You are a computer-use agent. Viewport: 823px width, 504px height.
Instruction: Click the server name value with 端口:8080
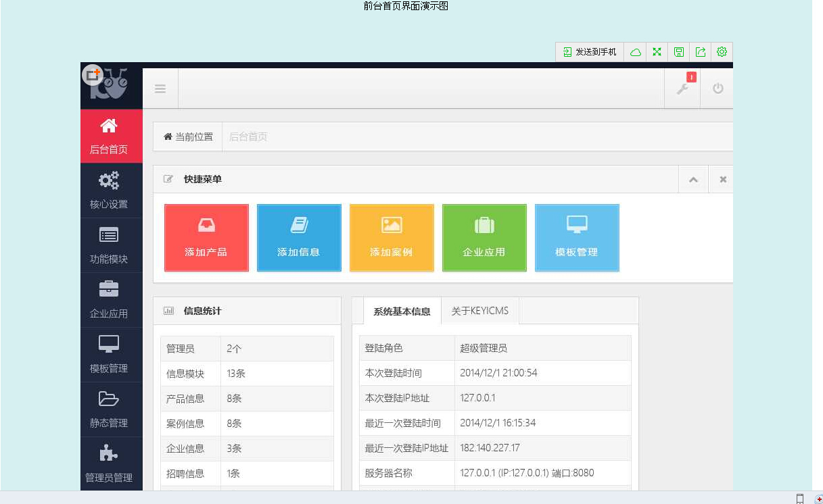click(527, 473)
